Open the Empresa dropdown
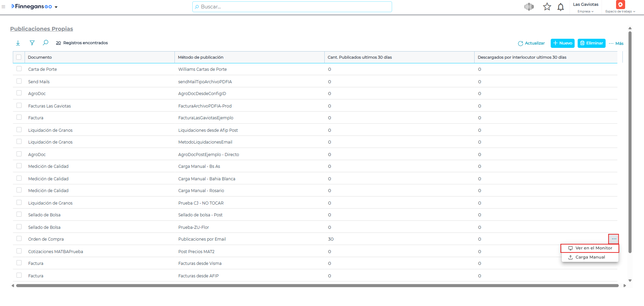644x306 pixels. coord(585,11)
